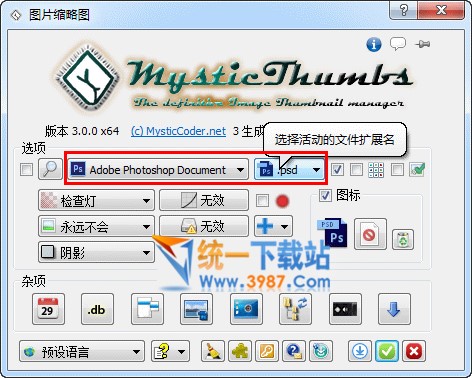Image resolution: width=472 pixels, height=378 pixels.
Task: Click the broom cleanup icon
Action: pyautogui.click(x=213, y=351)
